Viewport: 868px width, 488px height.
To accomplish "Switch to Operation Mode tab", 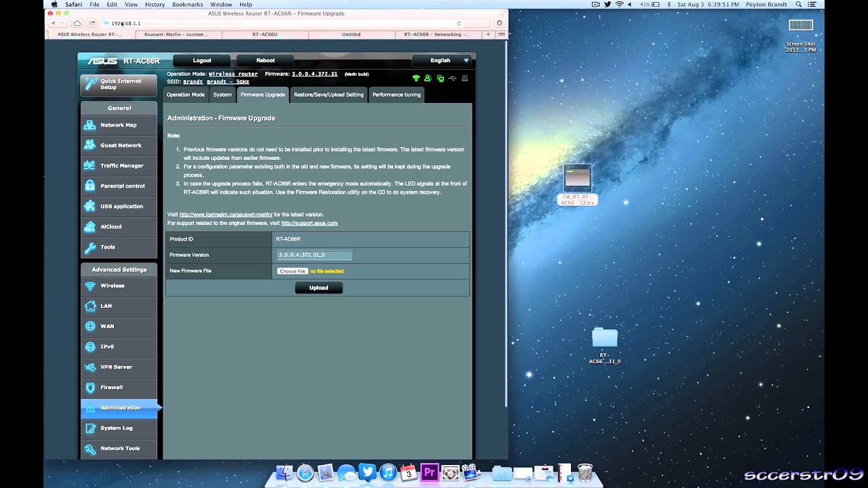I will [185, 95].
